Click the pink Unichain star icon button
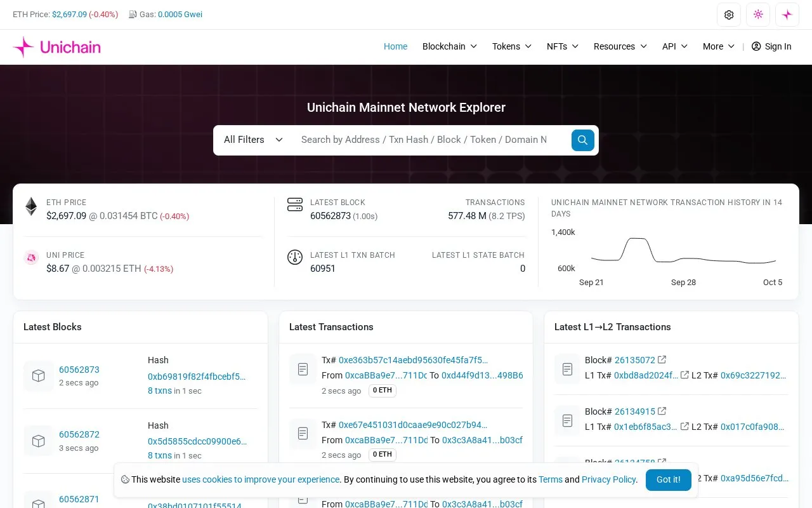The height and width of the screenshot is (508, 812). tap(787, 15)
